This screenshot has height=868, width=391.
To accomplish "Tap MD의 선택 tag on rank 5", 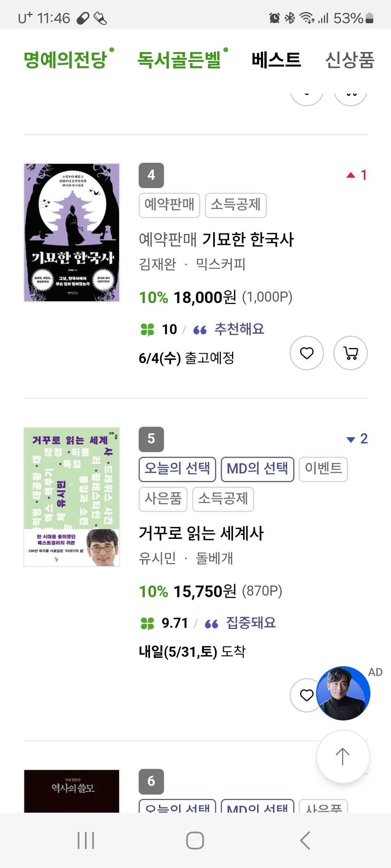I will (257, 469).
